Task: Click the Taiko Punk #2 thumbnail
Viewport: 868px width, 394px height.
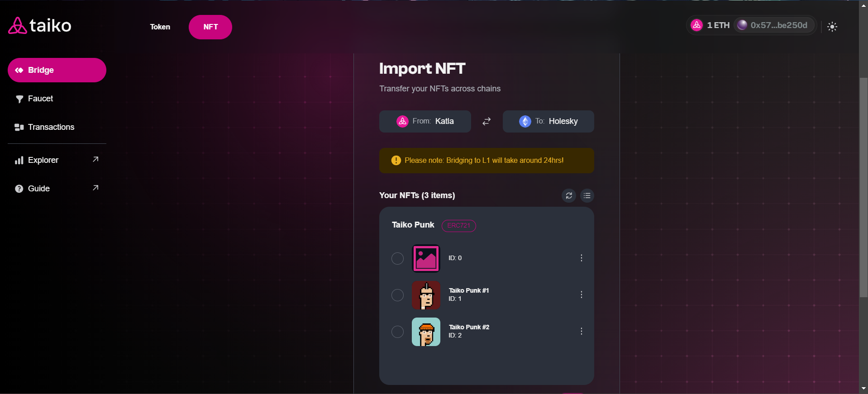Action: 426,332
